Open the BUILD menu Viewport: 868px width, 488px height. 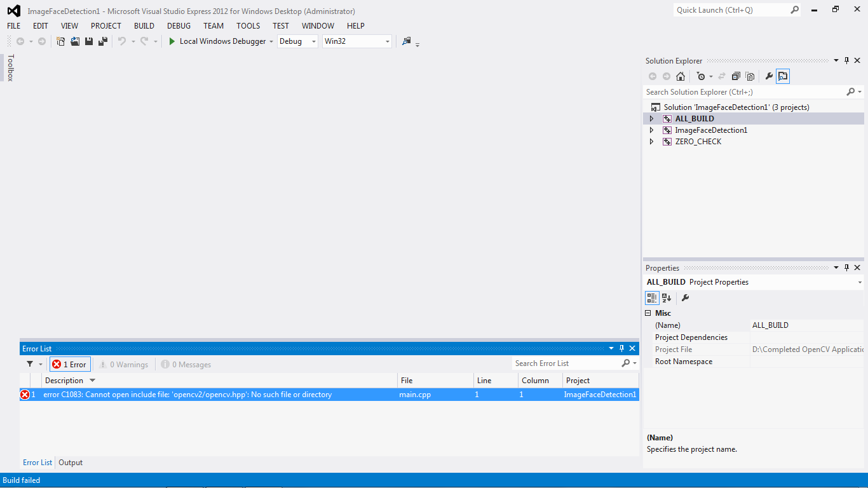pos(144,26)
